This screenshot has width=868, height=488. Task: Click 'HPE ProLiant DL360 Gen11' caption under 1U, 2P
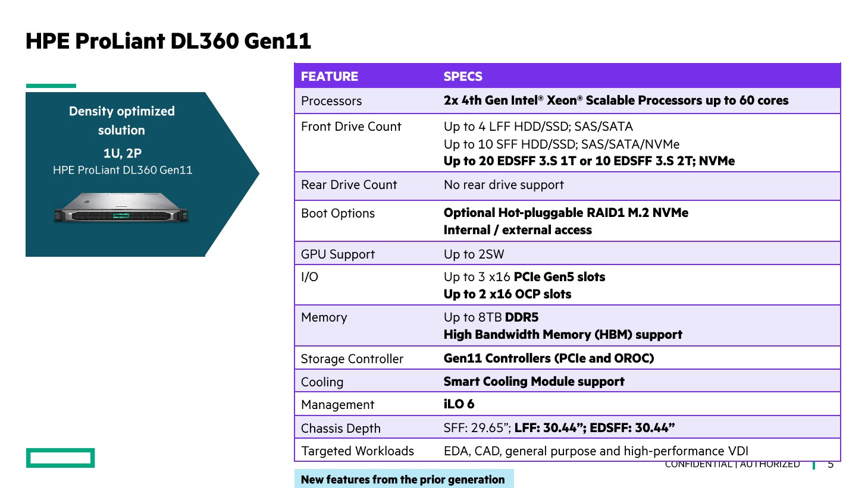123,170
